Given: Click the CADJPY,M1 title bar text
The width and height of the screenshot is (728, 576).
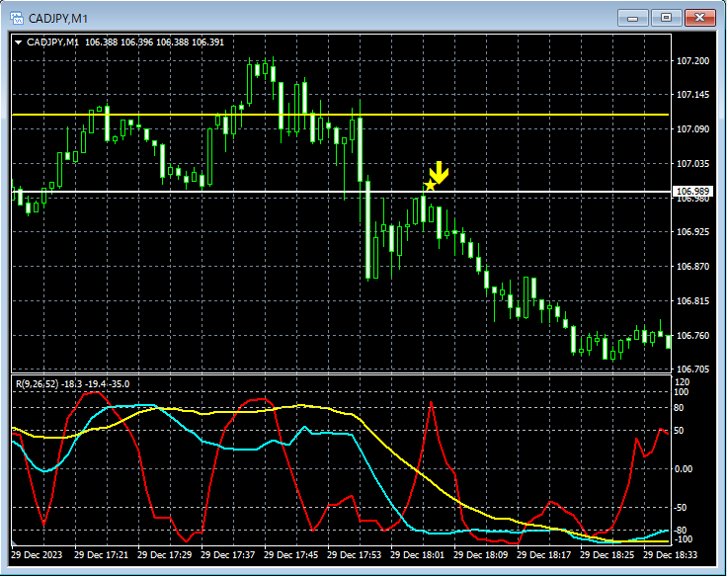Looking at the screenshot, I should (x=58, y=19).
